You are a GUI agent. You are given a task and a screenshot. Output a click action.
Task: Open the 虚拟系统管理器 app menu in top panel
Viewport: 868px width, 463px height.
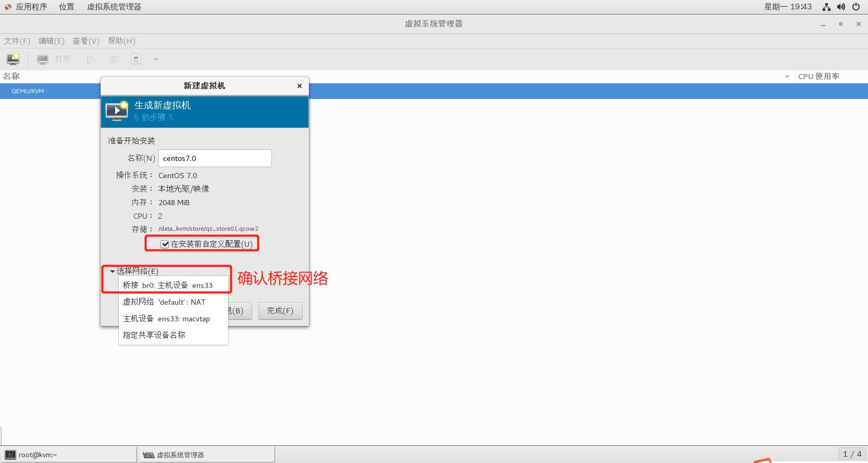tap(114, 7)
